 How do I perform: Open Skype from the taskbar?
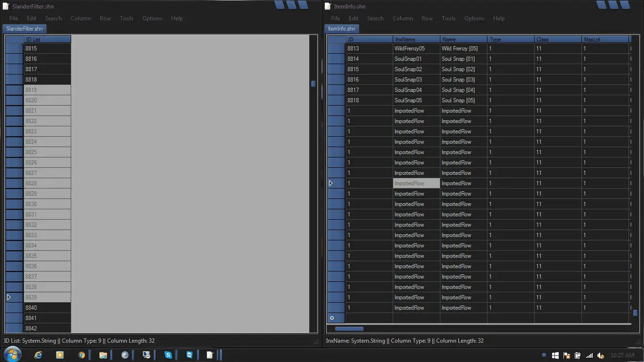point(168,355)
